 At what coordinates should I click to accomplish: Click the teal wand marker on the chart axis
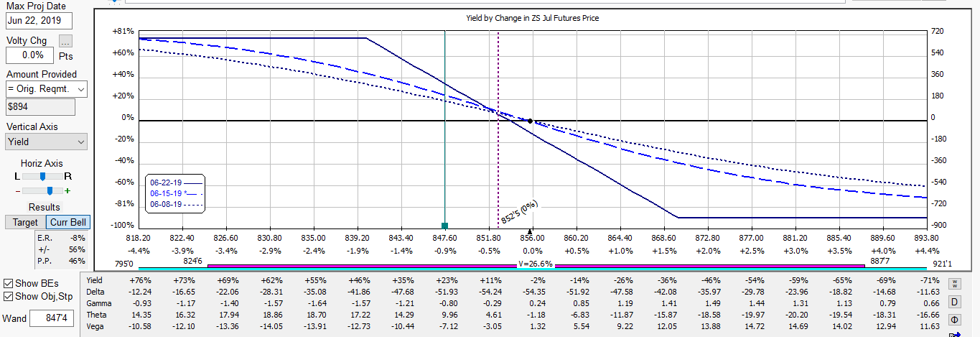click(444, 226)
